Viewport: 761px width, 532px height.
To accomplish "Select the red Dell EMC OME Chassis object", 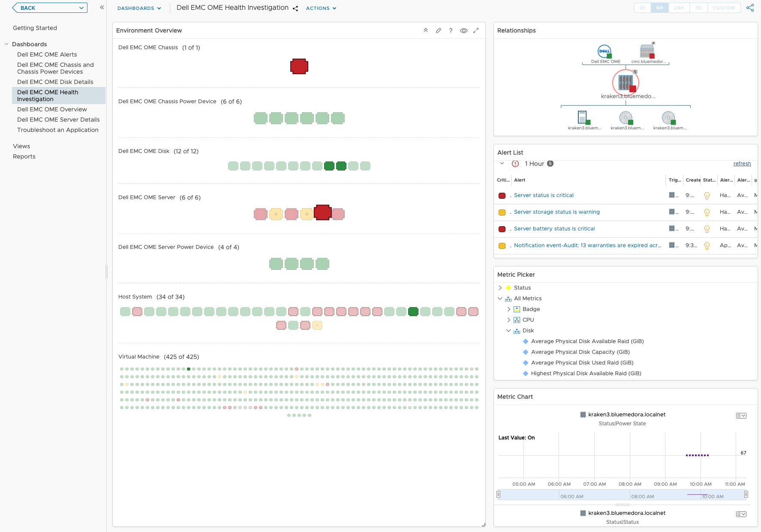I will [x=299, y=66].
